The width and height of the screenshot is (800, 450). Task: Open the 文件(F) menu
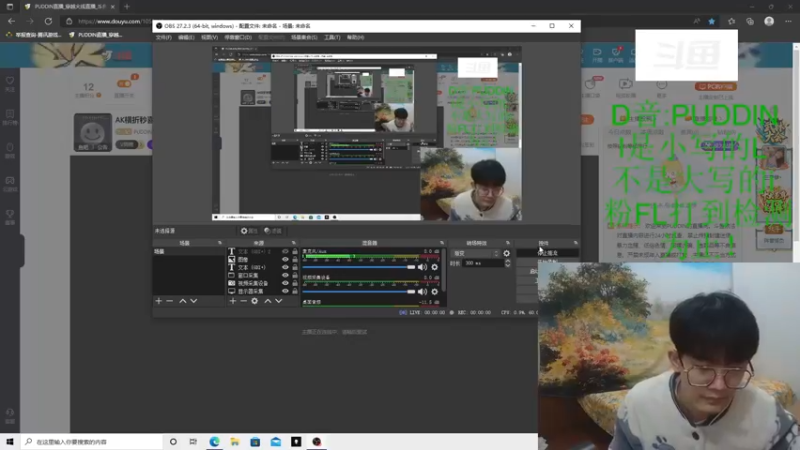[164, 37]
